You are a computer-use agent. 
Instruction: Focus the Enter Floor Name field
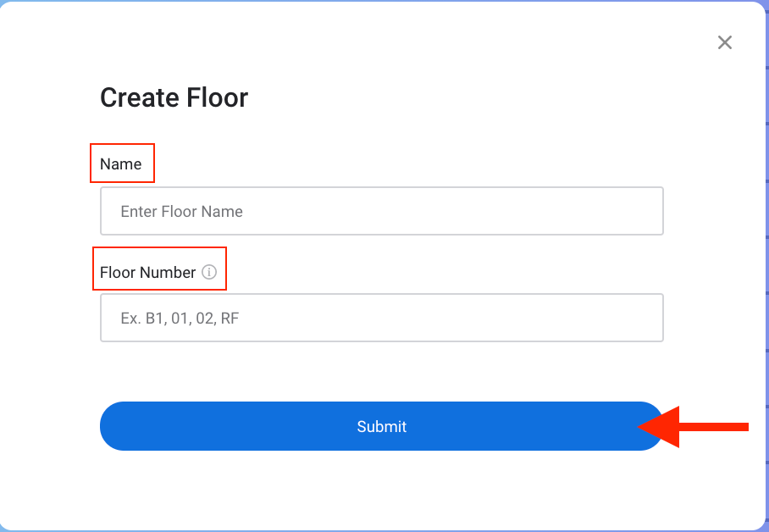pyautogui.click(x=381, y=211)
